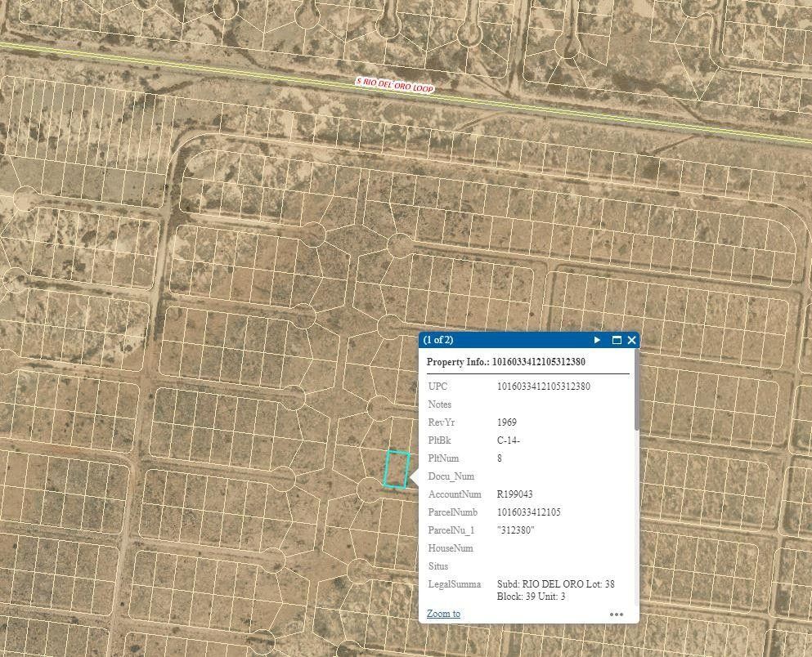Click the AccountNum value R199043

(x=515, y=494)
